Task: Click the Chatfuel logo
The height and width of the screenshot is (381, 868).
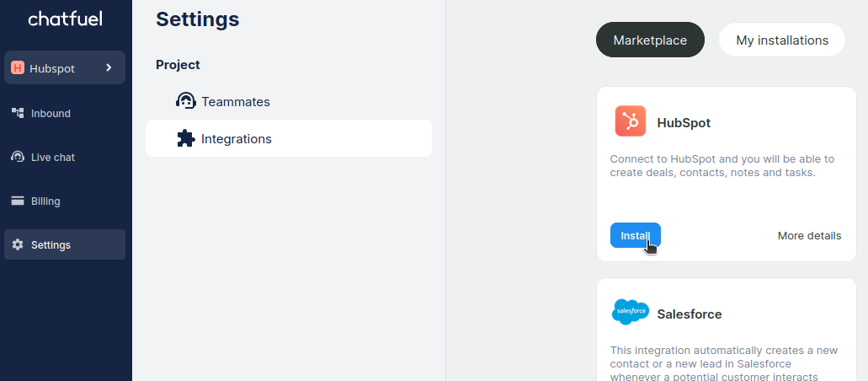Action: [65, 19]
